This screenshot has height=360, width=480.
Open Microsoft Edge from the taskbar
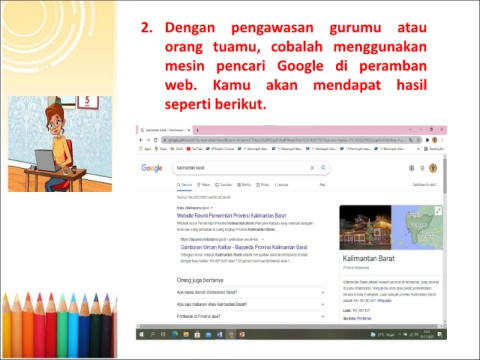pos(175,334)
